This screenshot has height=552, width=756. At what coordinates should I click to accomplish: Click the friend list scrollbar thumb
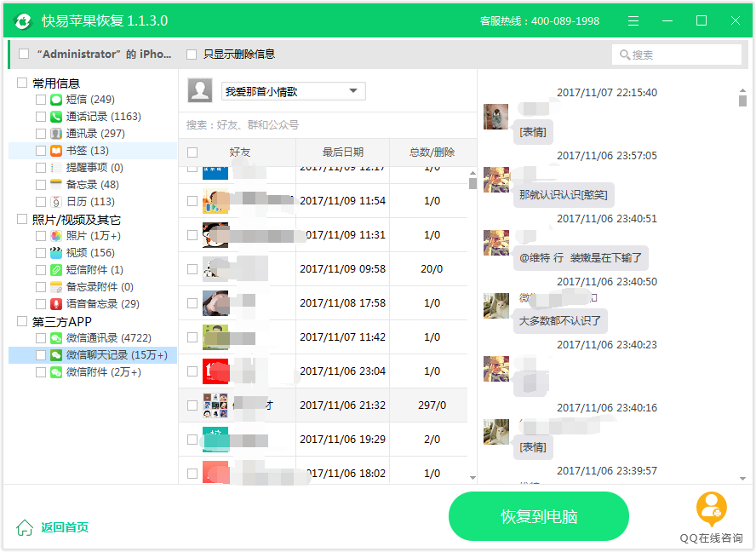pos(472,183)
